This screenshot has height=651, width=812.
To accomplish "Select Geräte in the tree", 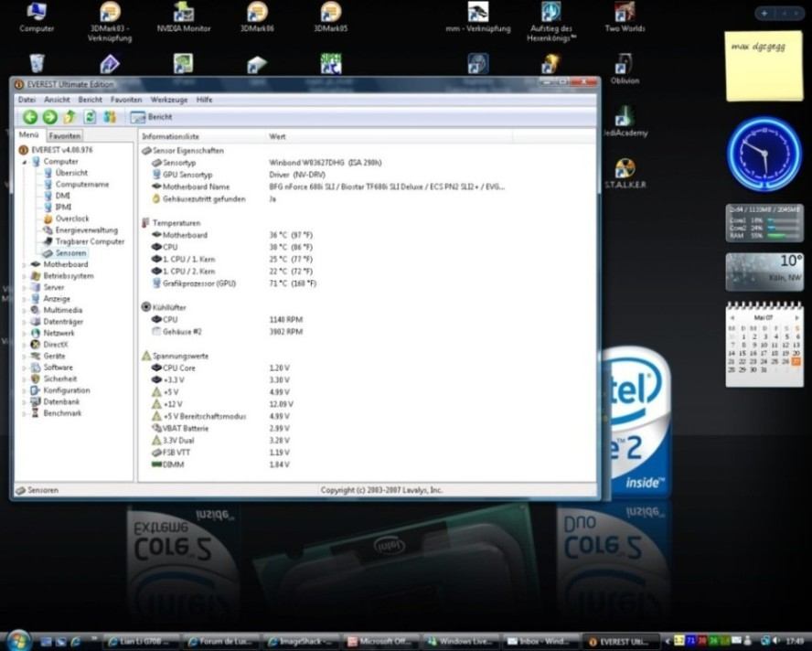I will tap(54, 356).
